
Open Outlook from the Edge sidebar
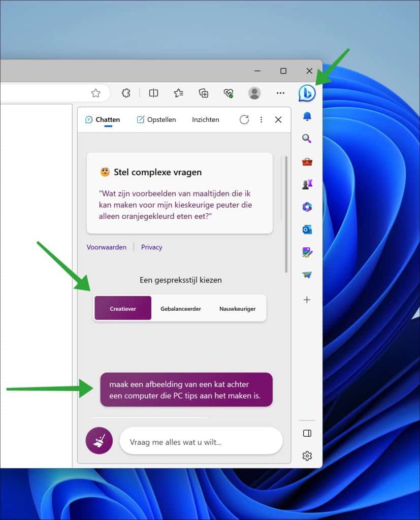pyautogui.click(x=307, y=229)
